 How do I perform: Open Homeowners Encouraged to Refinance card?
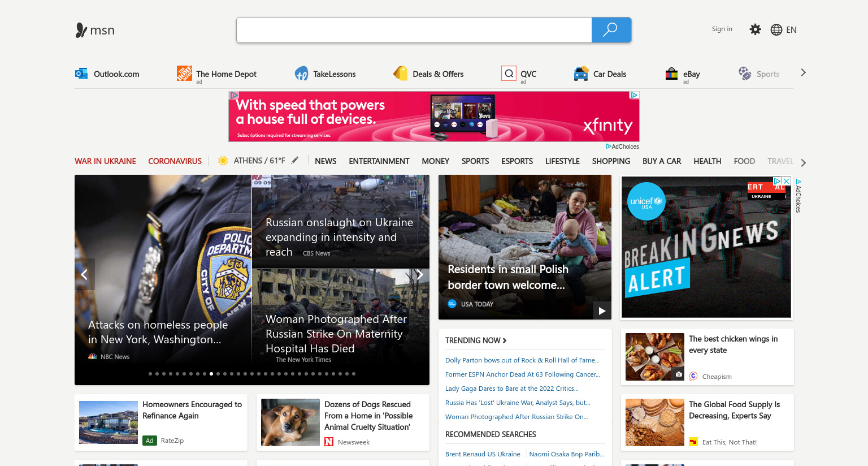161,422
